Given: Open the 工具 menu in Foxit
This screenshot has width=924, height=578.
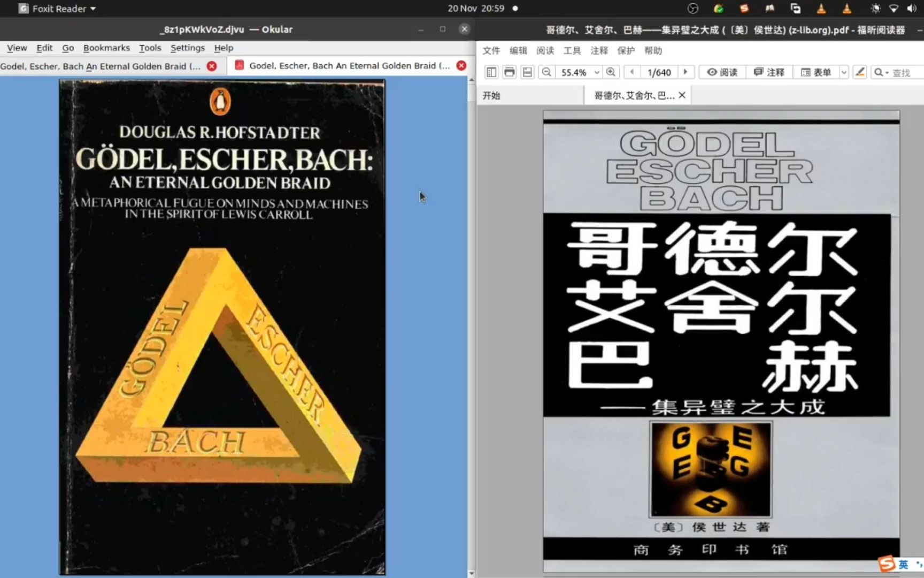Looking at the screenshot, I should tap(572, 50).
